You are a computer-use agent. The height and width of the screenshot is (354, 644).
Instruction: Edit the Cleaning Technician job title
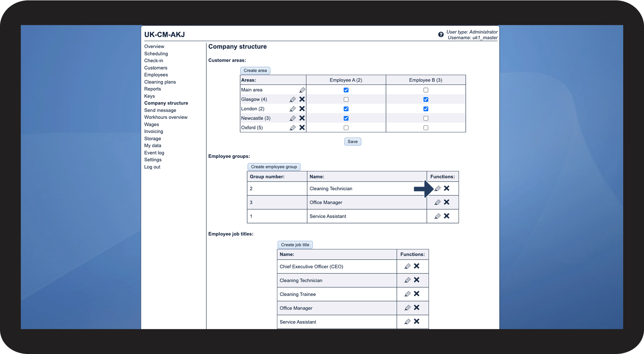pyautogui.click(x=407, y=280)
